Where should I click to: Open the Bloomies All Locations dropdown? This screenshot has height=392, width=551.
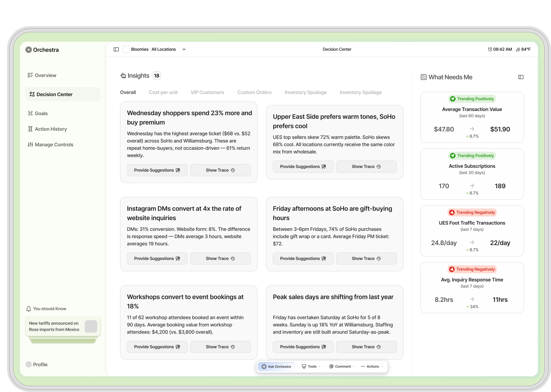[184, 49]
